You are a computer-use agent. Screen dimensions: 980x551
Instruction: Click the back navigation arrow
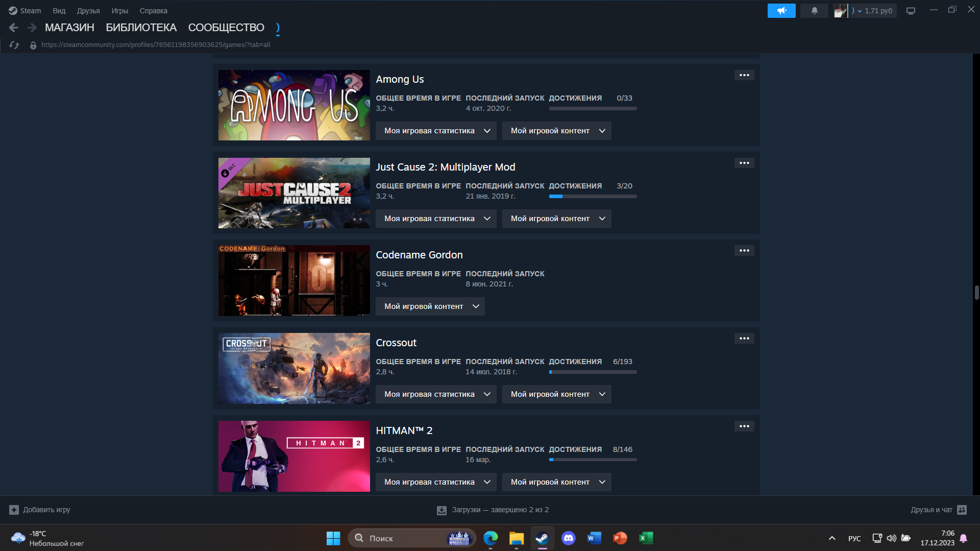tap(14, 28)
